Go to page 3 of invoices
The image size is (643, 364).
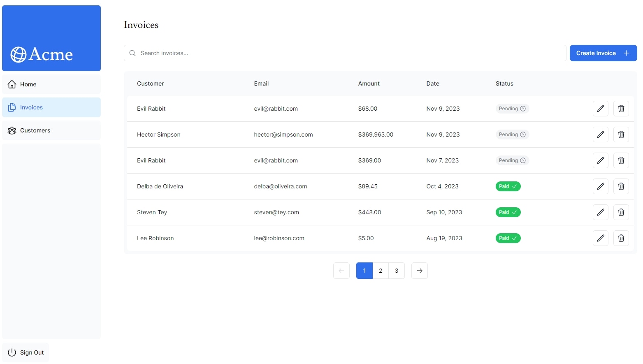click(397, 271)
